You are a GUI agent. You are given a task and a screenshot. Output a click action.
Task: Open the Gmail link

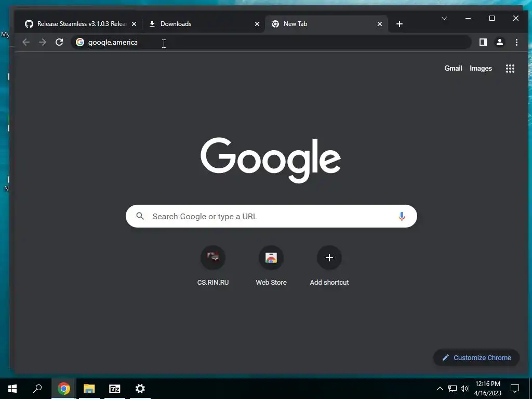click(x=453, y=68)
